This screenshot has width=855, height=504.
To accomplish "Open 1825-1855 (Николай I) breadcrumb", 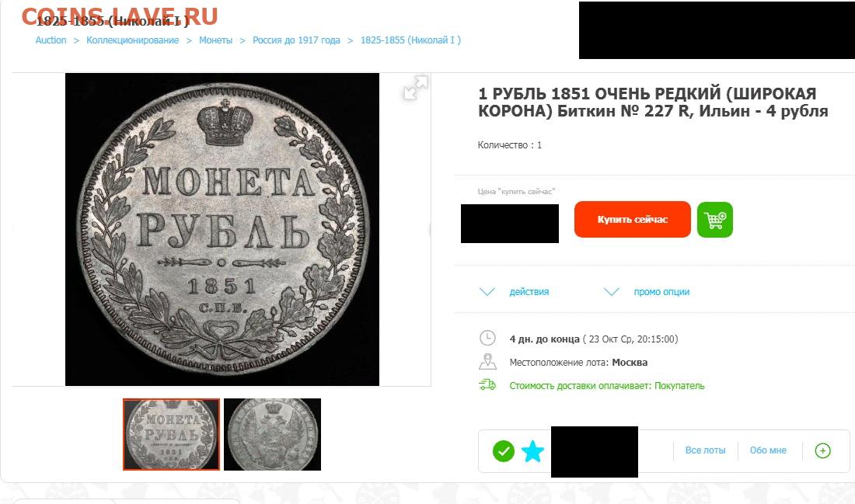I will 410,40.
